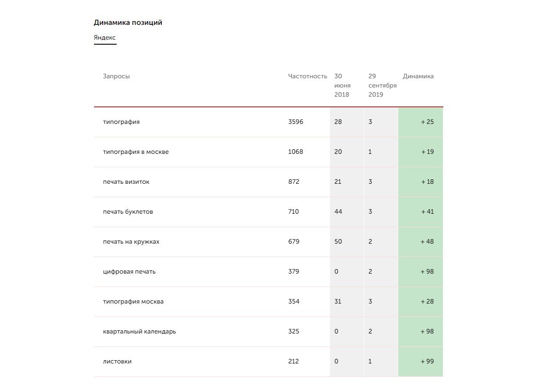The image size is (548, 392).
Task: Click the 30 июня 2018 column header
Action: [342, 85]
